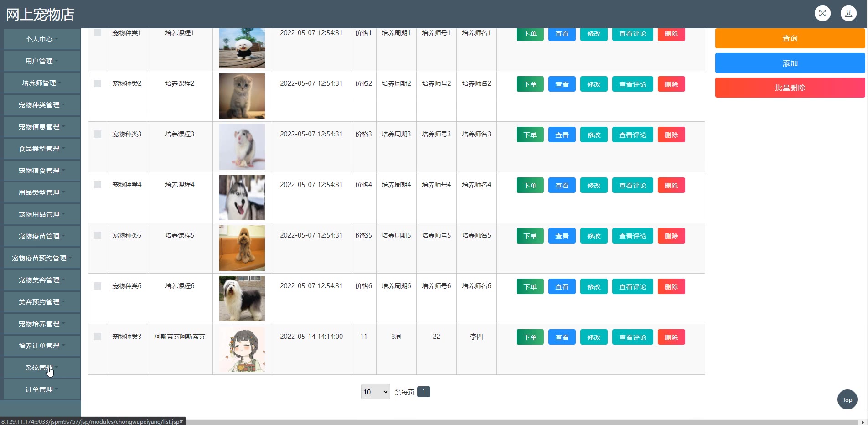Open the 美容预约管理 menu item

pos(42,302)
